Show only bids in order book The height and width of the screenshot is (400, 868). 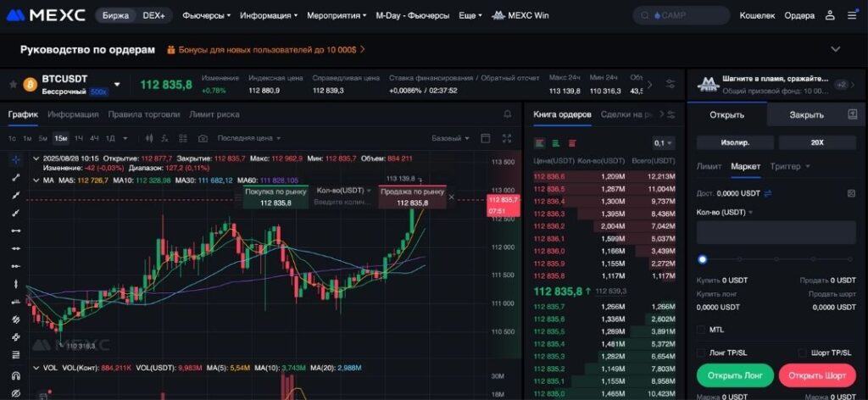click(x=556, y=142)
